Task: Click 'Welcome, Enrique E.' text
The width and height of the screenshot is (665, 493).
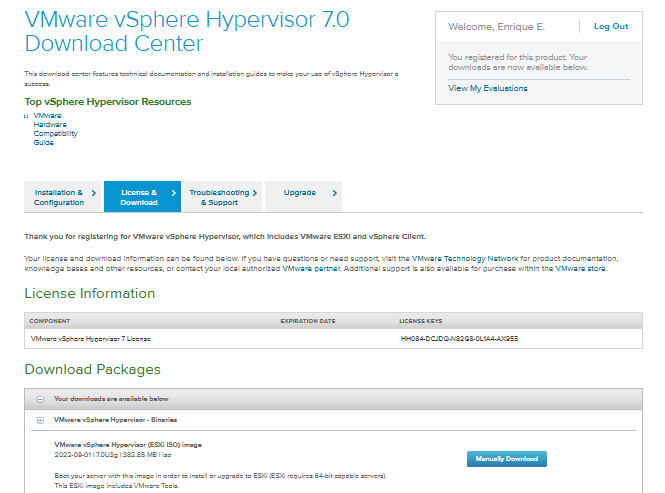Action: click(496, 27)
